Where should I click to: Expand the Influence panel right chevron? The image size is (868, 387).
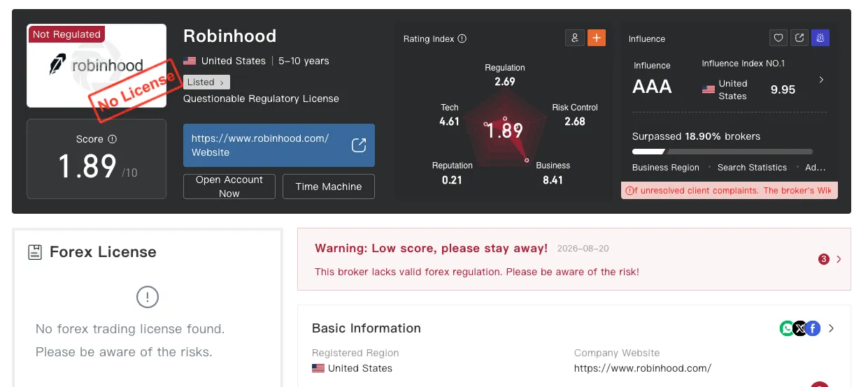(821, 80)
